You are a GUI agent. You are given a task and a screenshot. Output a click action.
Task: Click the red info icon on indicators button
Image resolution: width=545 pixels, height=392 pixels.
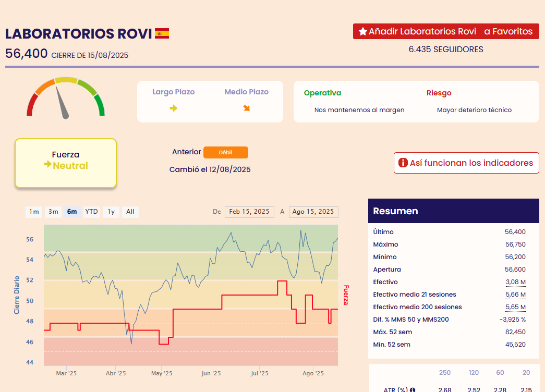pos(403,163)
